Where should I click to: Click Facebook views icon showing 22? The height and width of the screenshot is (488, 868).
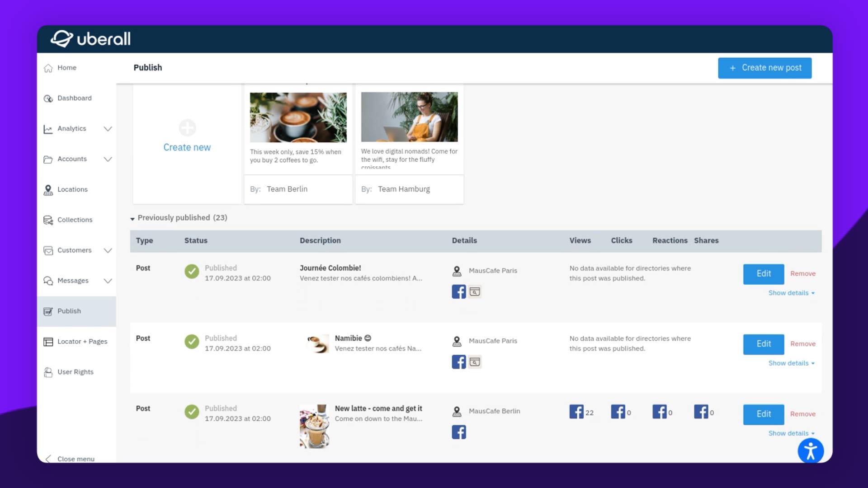[576, 412]
